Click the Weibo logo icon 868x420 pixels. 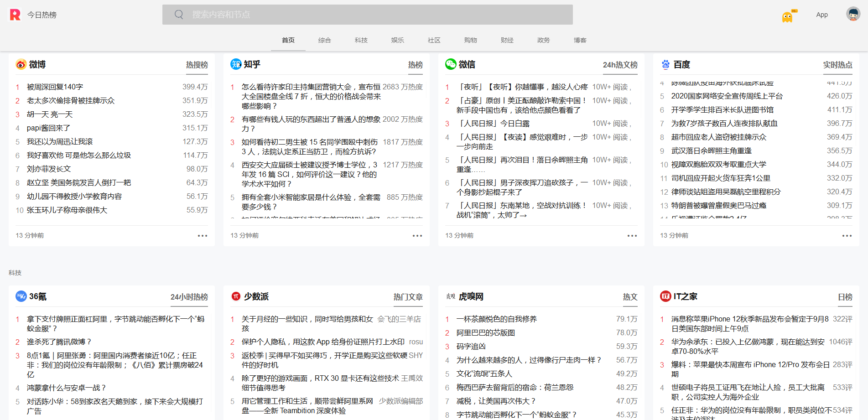tap(21, 64)
